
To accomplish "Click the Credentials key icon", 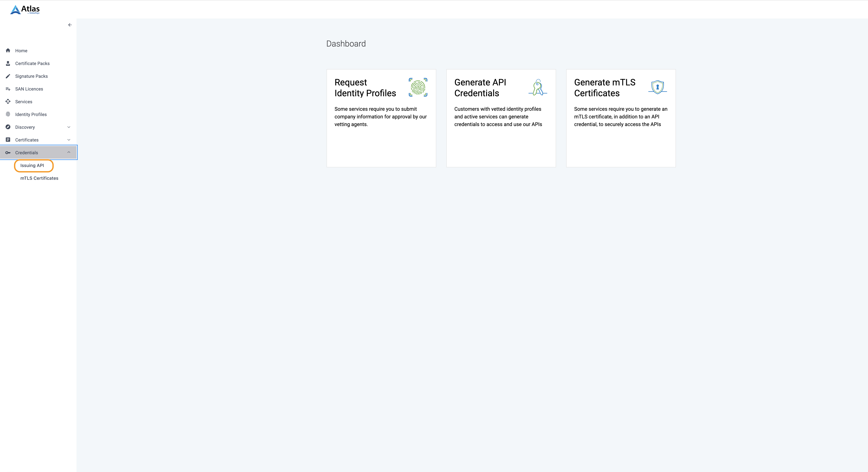I will click(8, 153).
